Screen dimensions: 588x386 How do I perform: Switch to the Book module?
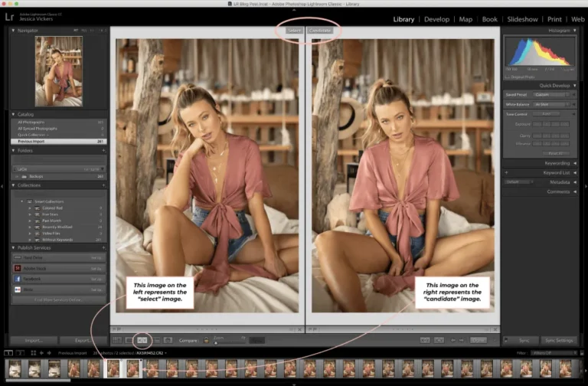pyautogui.click(x=489, y=19)
